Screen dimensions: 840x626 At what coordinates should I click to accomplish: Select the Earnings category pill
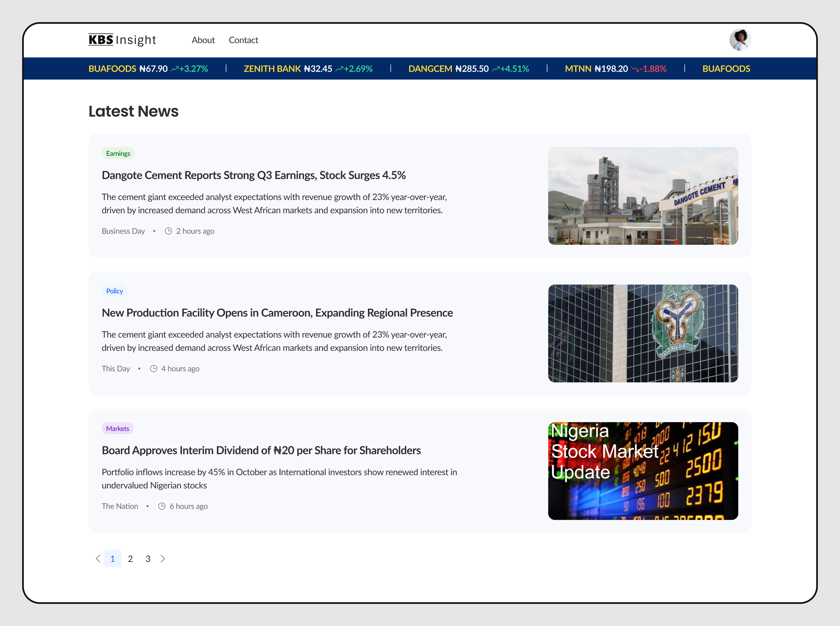pos(118,153)
